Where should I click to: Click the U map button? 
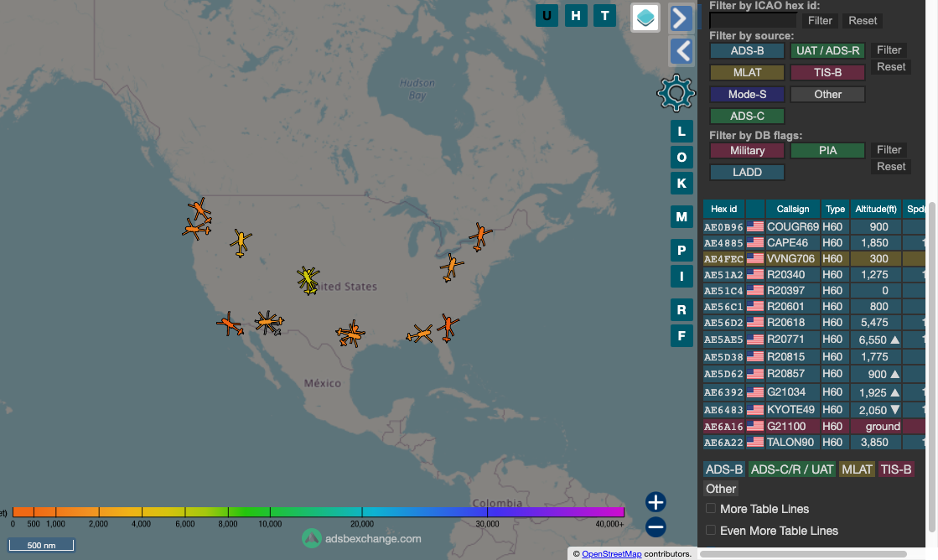tap(547, 16)
